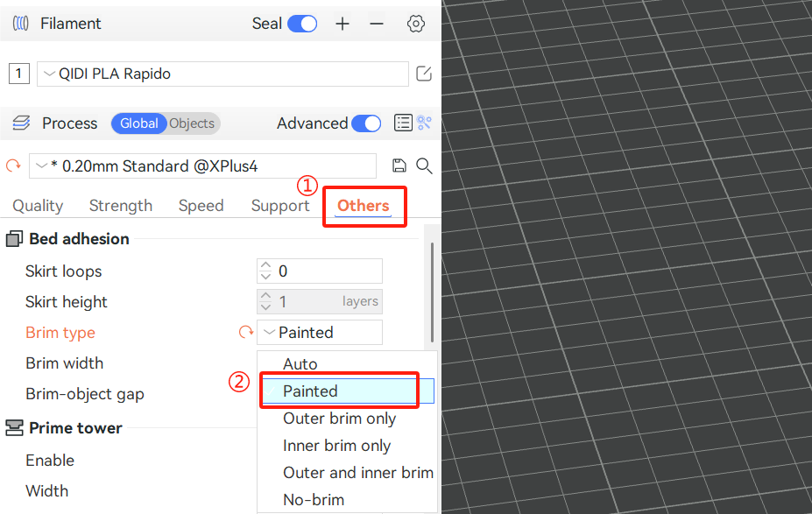Click the Bed adhesion heading
Viewport: 812px width, 514px height.
79,239
